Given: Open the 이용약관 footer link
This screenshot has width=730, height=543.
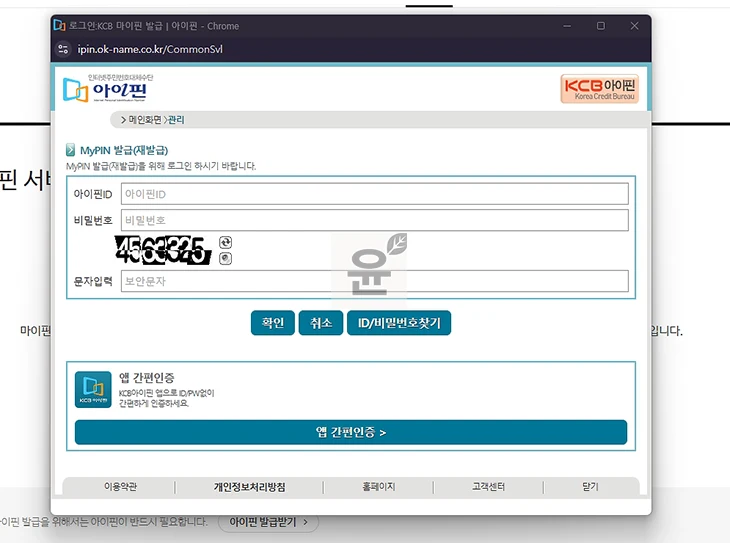Looking at the screenshot, I should click(x=120, y=487).
